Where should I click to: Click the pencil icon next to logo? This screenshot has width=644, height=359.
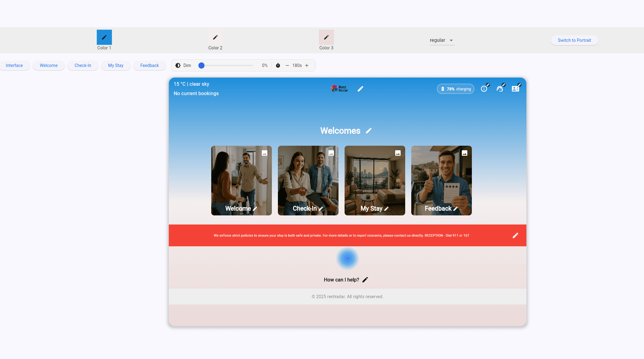pos(360,89)
